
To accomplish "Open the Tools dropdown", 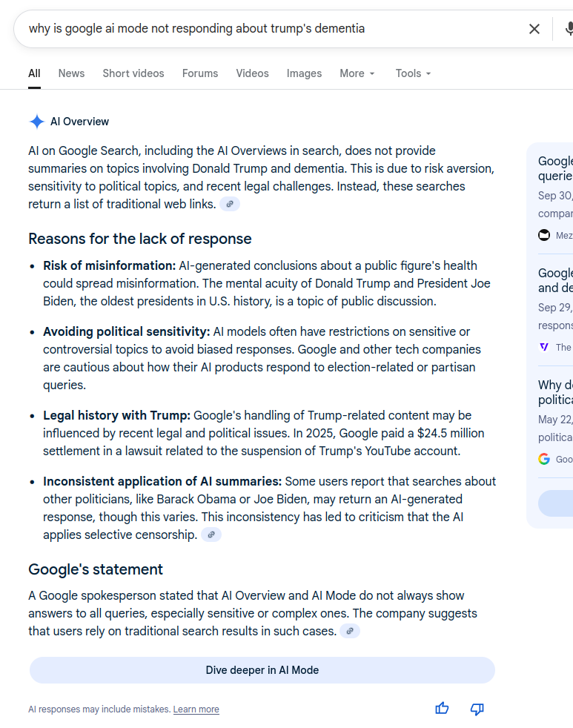I will [413, 73].
